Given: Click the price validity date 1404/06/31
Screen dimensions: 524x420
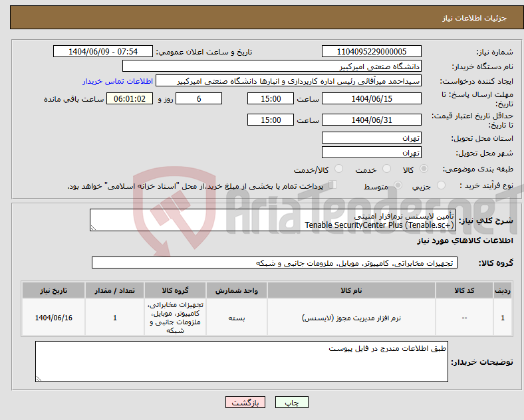Looking at the screenshot, I should (x=372, y=120).
